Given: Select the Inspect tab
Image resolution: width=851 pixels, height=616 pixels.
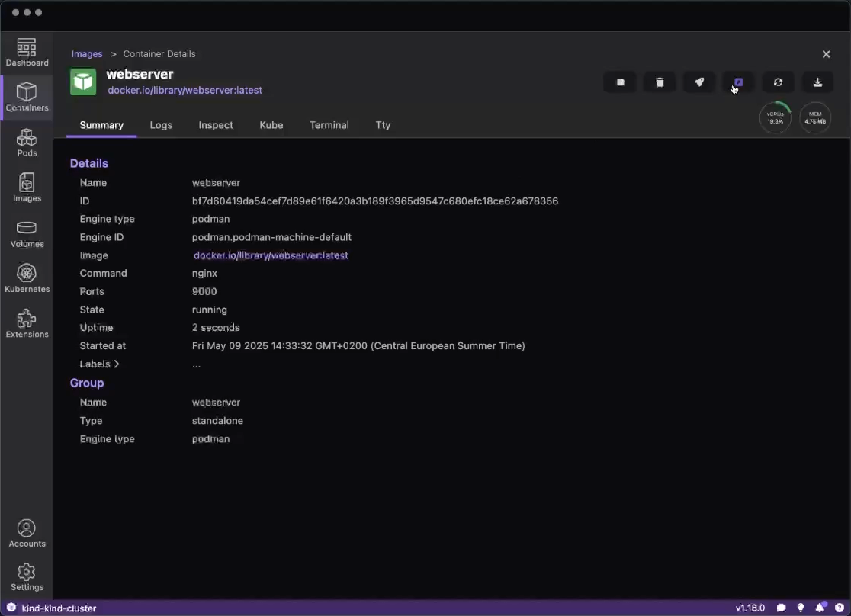Looking at the screenshot, I should pyautogui.click(x=216, y=125).
